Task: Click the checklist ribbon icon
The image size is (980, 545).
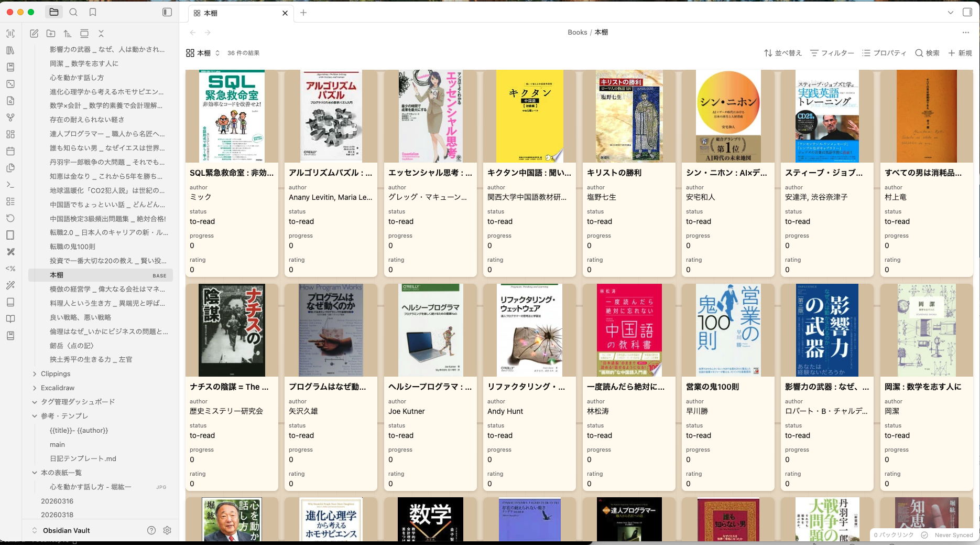Action: pyautogui.click(x=10, y=201)
